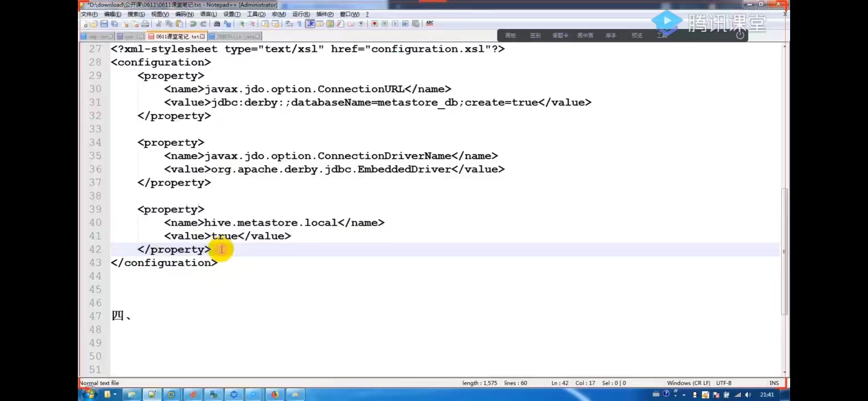
Task: Toggle show all characters pilcrow icon
Action: pyautogui.click(x=299, y=24)
